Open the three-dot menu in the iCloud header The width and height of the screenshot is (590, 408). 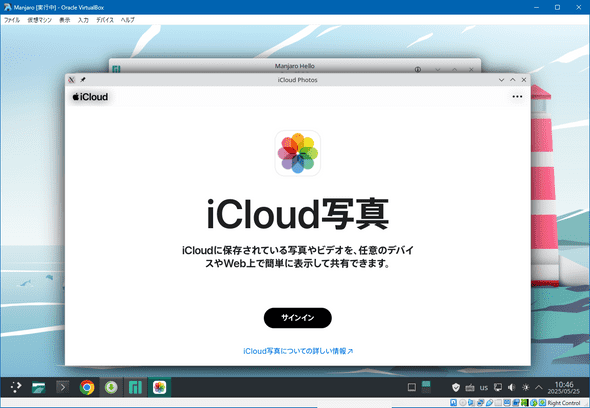[x=517, y=97]
